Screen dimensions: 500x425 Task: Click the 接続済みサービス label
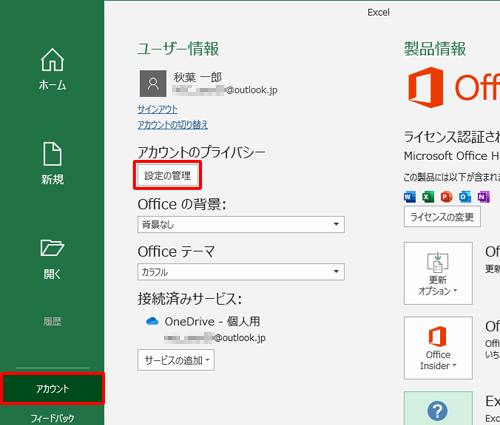(x=190, y=299)
